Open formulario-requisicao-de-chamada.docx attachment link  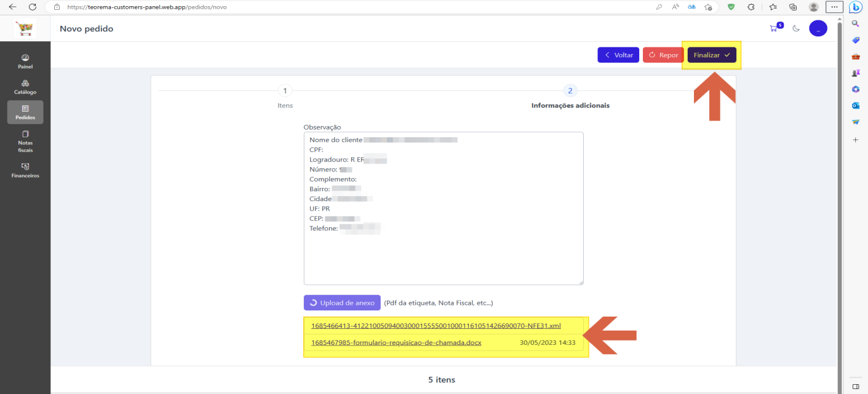pos(396,342)
